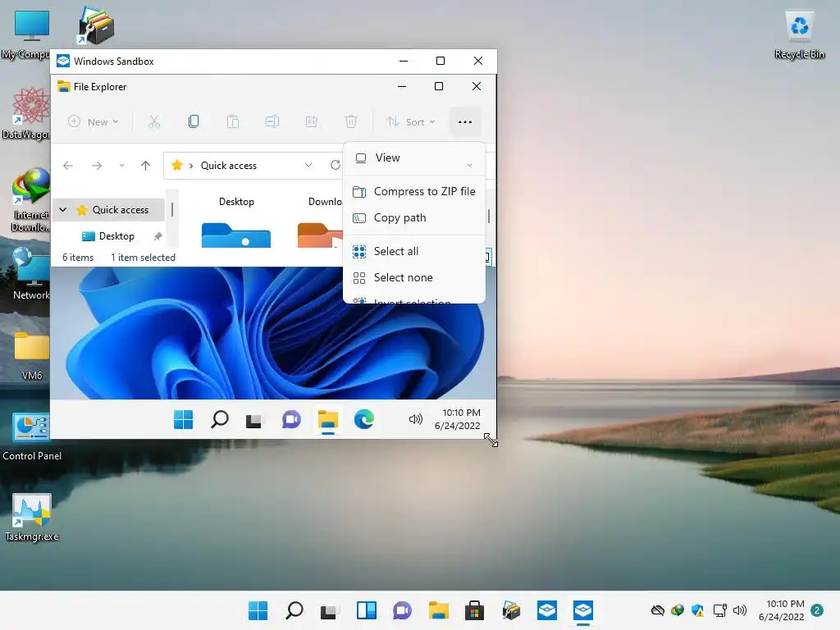Select the Taskmgr.exe desktop shortcut
The width and height of the screenshot is (840, 630).
coord(32,517)
